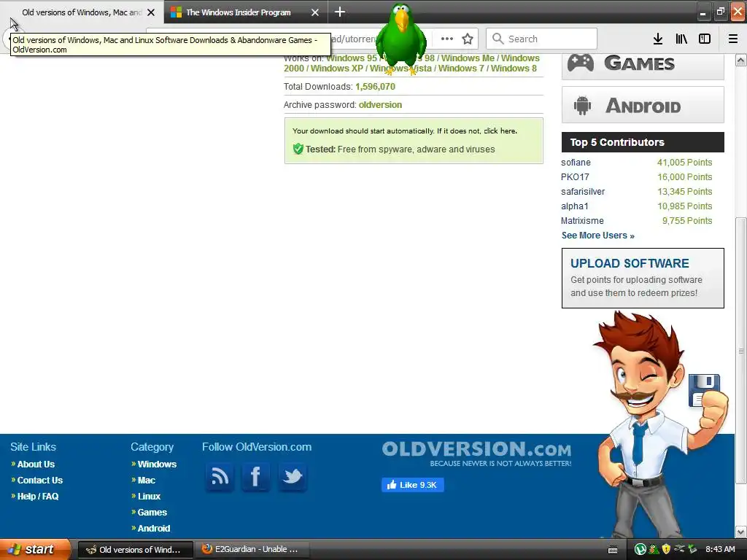Click the oldversion archive password text
This screenshot has height=560, width=747.
click(380, 105)
